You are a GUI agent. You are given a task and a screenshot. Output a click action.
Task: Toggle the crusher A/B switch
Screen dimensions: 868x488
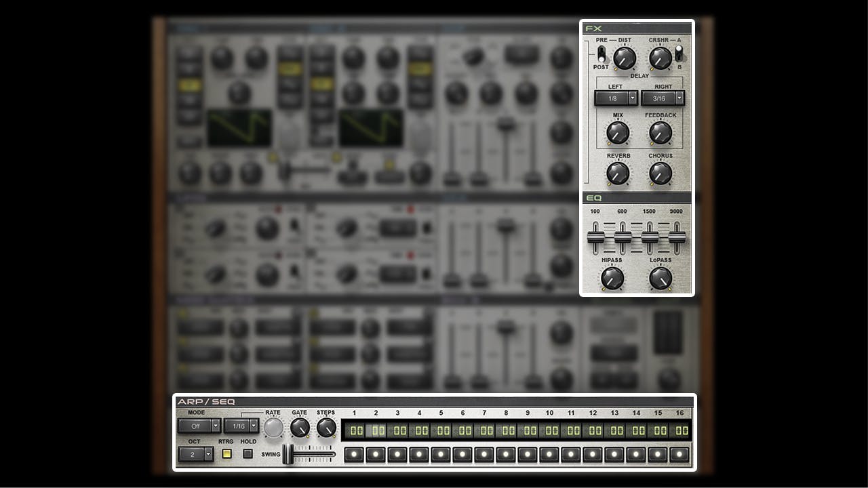click(679, 54)
